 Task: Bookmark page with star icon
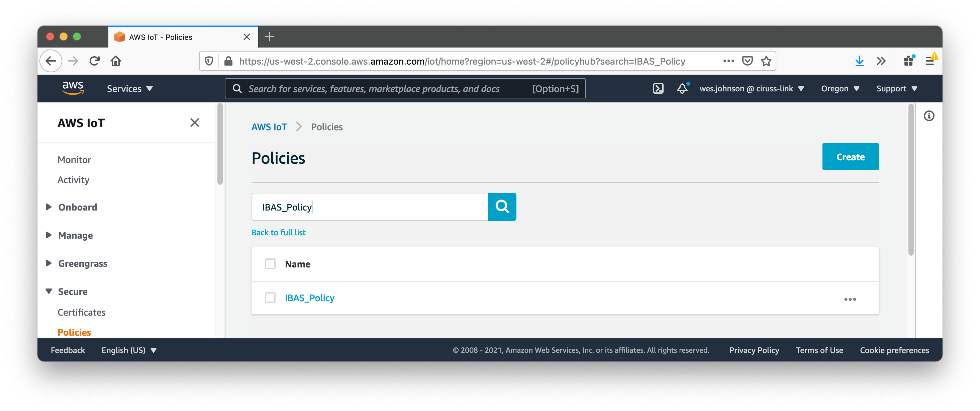tap(766, 61)
